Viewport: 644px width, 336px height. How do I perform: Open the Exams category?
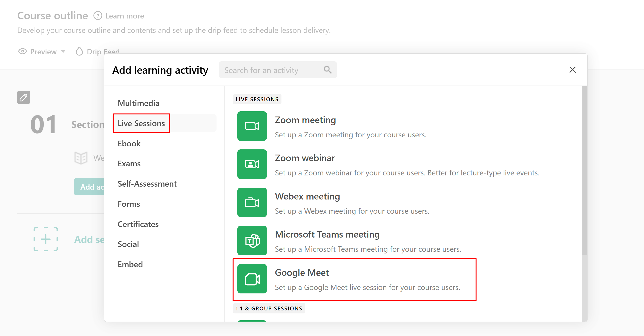pos(129,164)
